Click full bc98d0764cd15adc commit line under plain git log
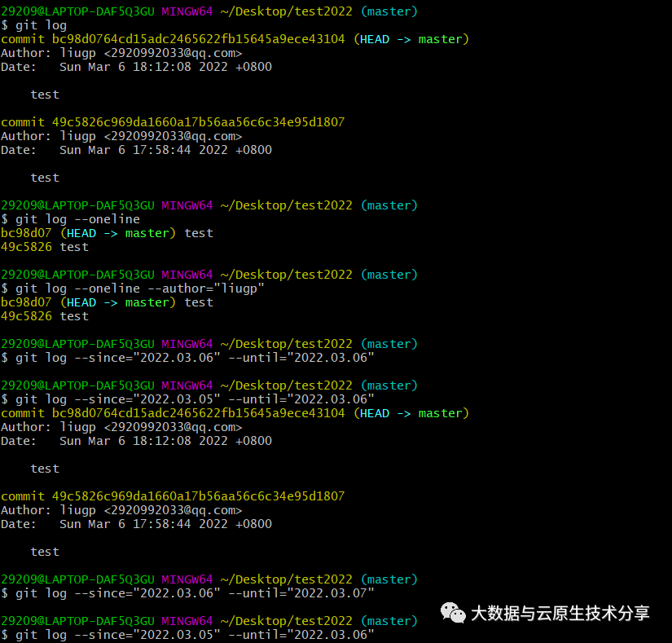Image resolution: width=672 pixels, height=643 pixels. click(235, 39)
